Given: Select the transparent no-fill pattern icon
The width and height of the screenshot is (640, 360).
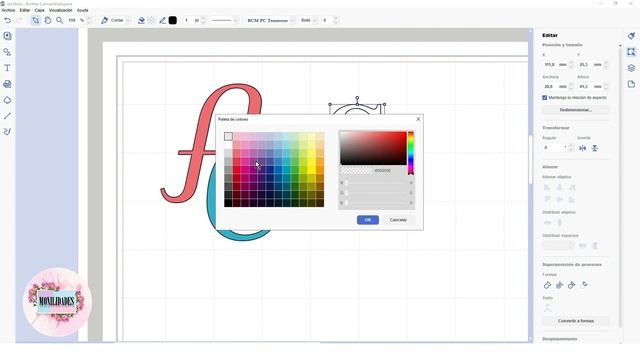Looking at the screenshot, I should coord(151,20).
